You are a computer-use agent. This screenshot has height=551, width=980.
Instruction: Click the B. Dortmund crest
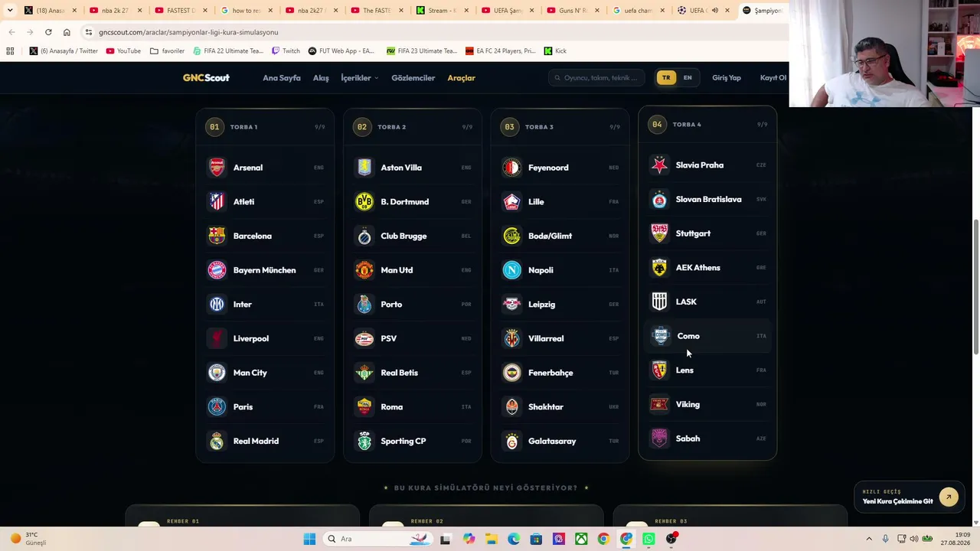[x=364, y=202]
